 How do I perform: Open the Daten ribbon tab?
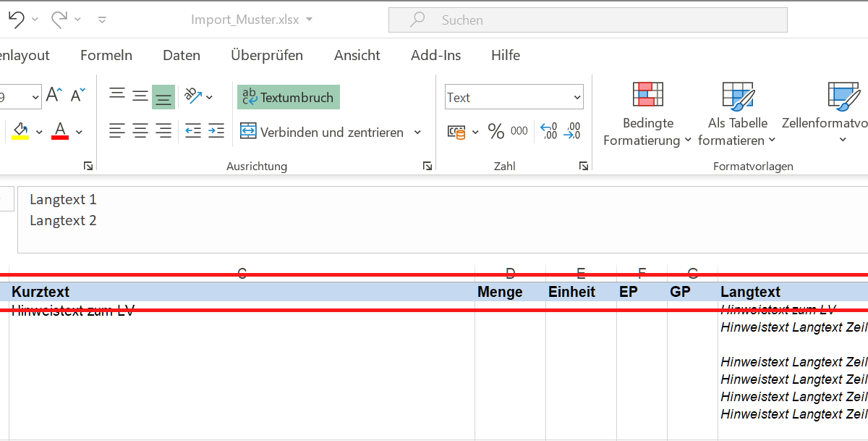(182, 55)
